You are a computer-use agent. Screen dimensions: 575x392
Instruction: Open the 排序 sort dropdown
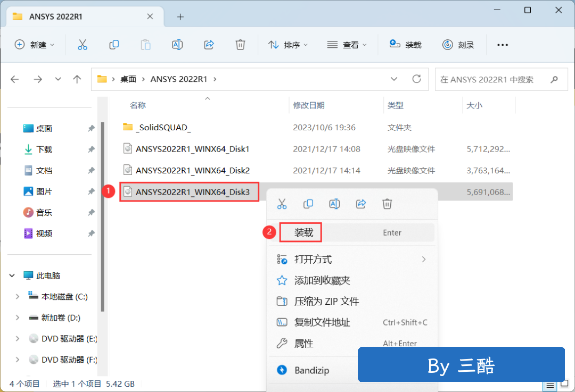288,45
